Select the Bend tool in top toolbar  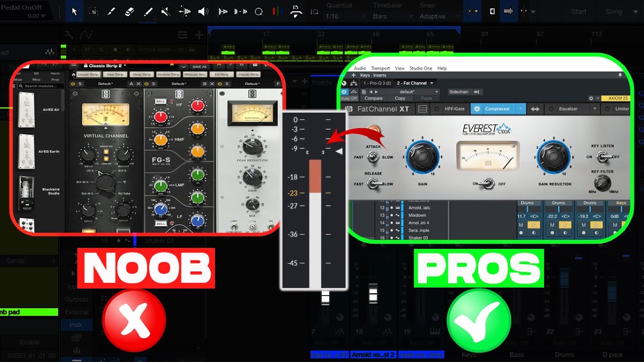pyautogui.click(x=185, y=12)
